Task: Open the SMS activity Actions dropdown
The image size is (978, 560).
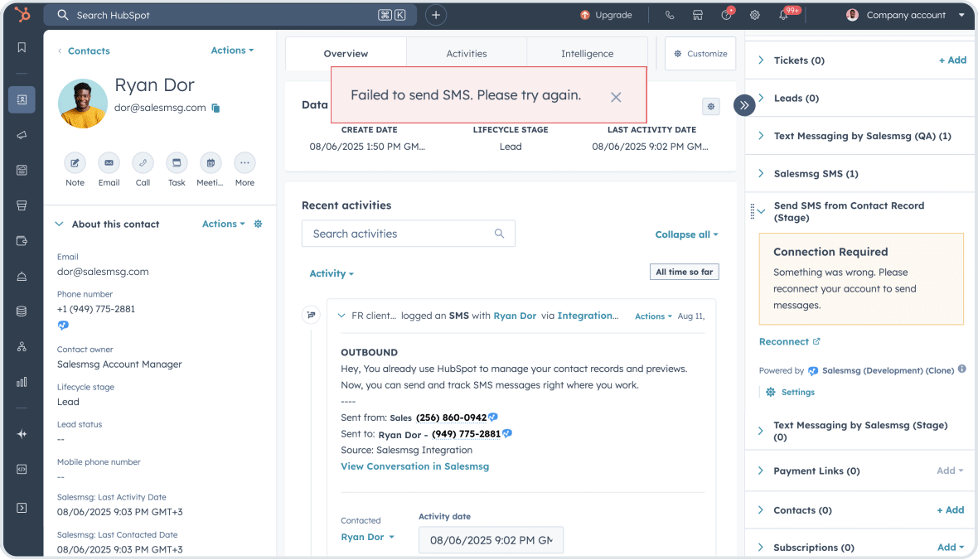Action: [x=653, y=316]
